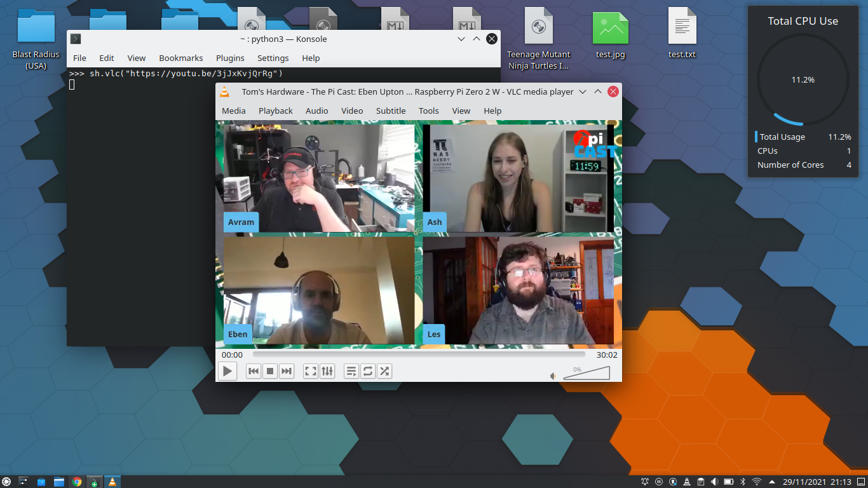The width and height of the screenshot is (868, 488).
Task: Toggle loop mode in VLC
Action: [x=368, y=371]
